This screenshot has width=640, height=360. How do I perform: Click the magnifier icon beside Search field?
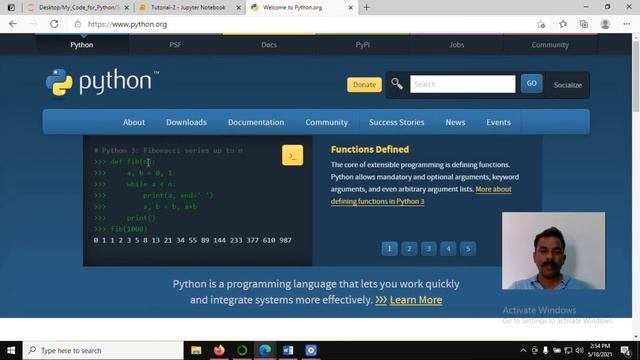(397, 84)
